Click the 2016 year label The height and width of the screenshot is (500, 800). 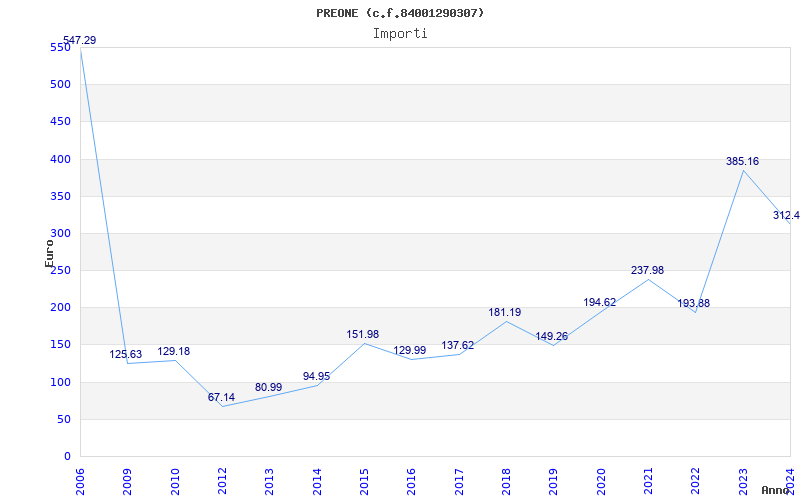(411, 482)
